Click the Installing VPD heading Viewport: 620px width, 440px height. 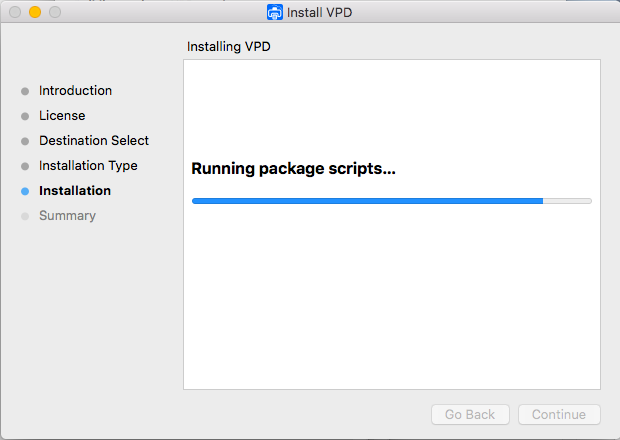pyautogui.click(x=229, y=47)
